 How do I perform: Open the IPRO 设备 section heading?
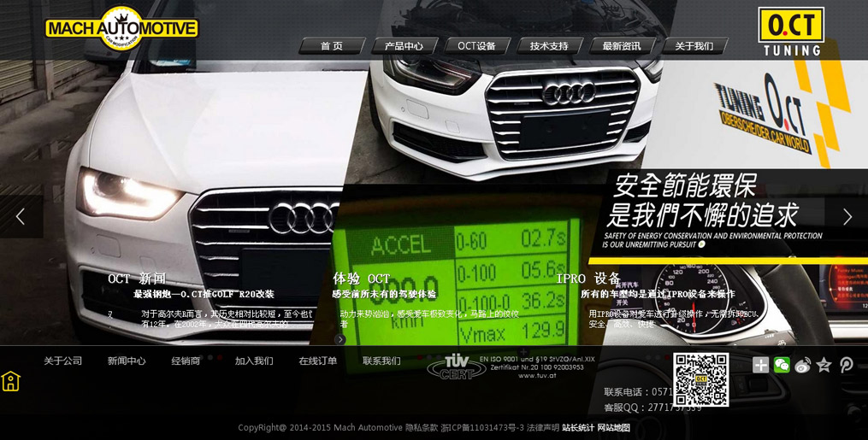click(588, 279)
